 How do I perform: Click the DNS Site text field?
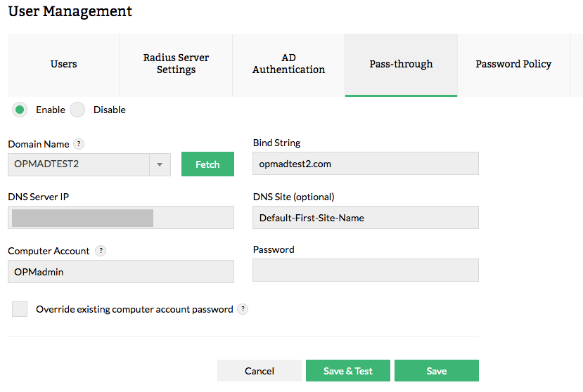coord(366,218)
